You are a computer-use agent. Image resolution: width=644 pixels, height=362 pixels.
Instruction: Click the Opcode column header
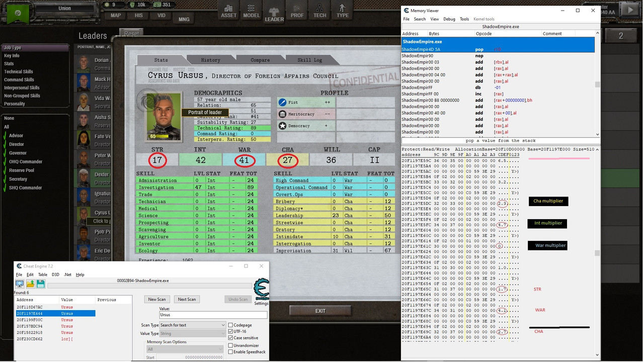pyautogui.click(x=507, y=34)
